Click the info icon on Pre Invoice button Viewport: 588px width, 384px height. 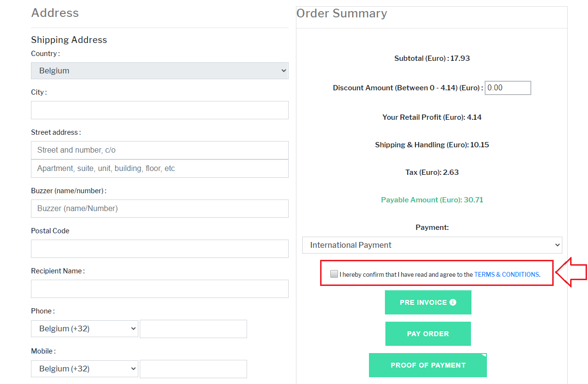coord(453,302)
